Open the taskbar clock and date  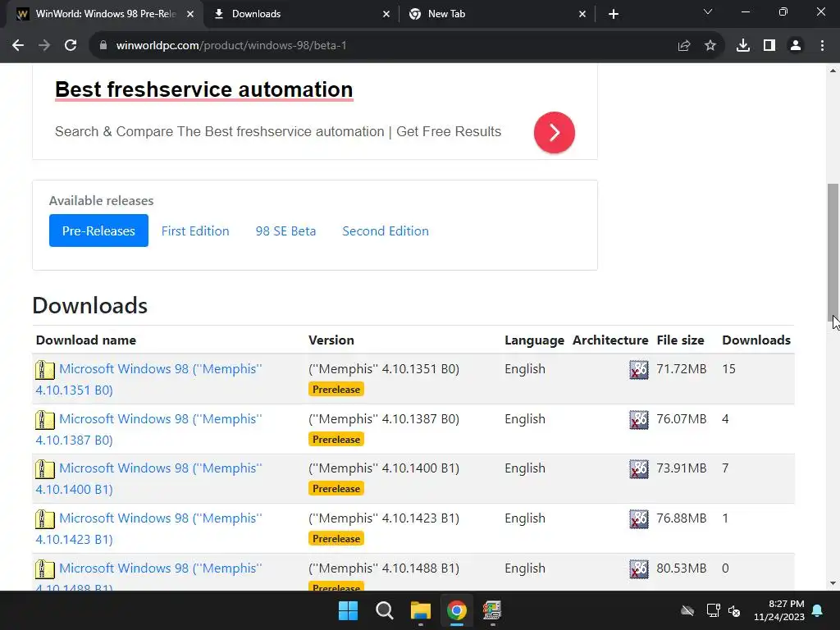tap(779, 610)
